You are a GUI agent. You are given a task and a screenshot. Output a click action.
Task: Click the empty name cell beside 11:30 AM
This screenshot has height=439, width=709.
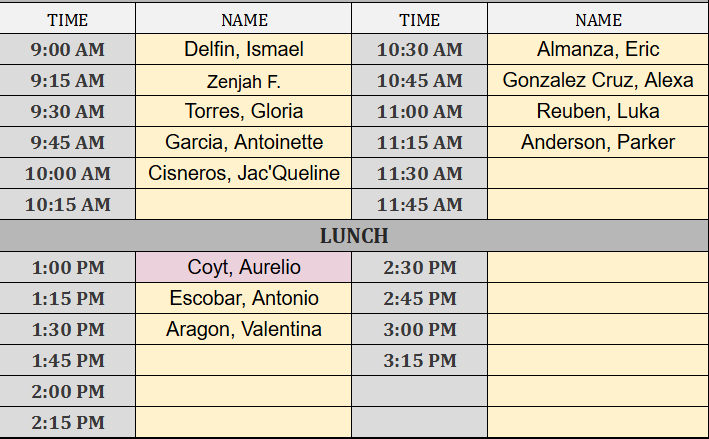(x=598, y=173)
